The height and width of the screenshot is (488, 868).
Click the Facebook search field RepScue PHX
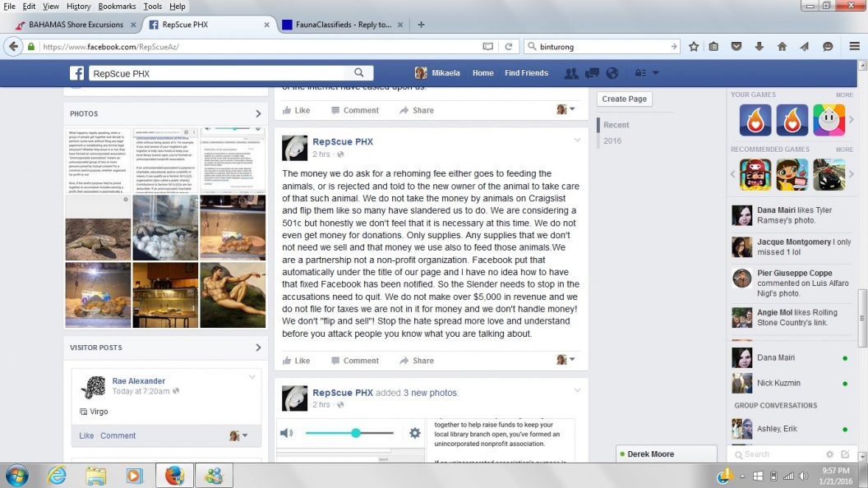[216, 73]
